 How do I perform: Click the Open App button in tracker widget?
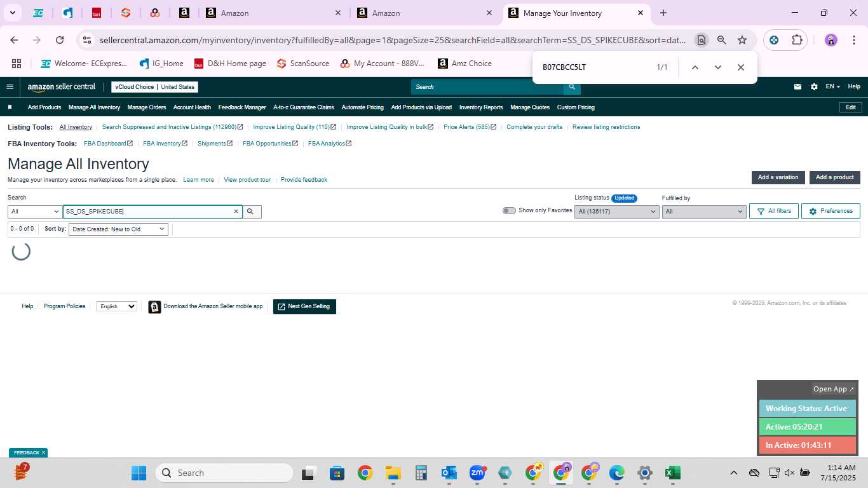pyautogui.click(x=834, y=389)
